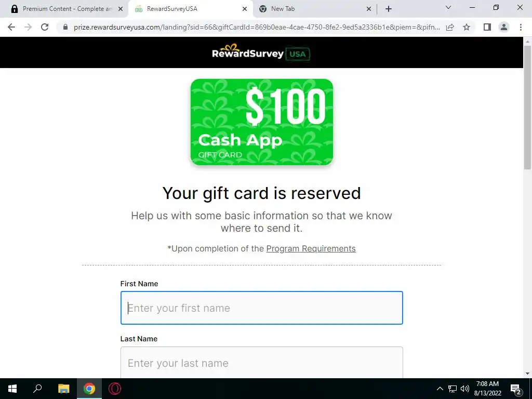This screenshot has height=399, width=532.
Task: Go back with the browser back arrow
Action: (11, 27)
